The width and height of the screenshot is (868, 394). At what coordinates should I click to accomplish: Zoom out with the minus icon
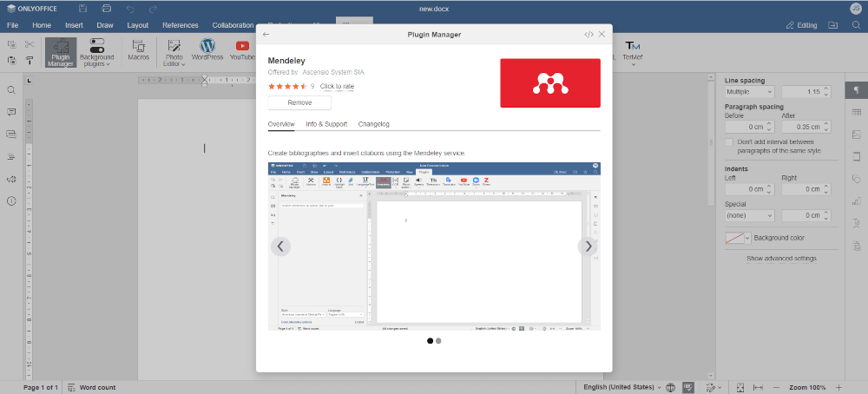coord(776,387)
